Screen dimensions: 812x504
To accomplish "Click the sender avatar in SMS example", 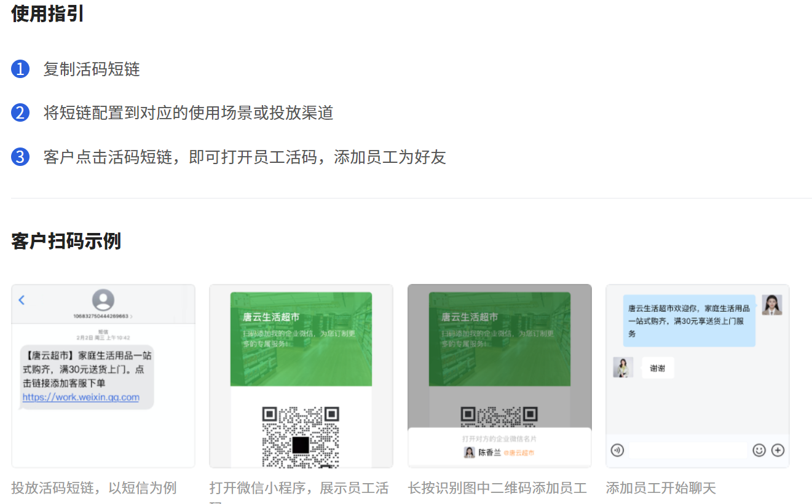I will [103, 300].
